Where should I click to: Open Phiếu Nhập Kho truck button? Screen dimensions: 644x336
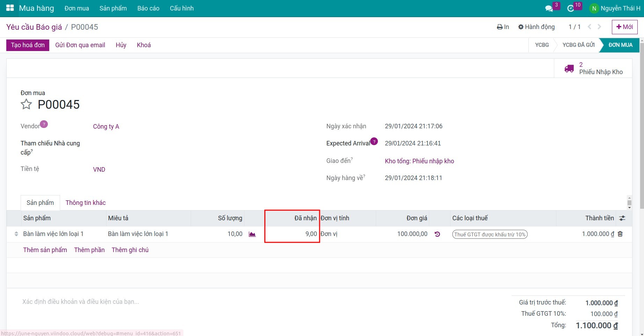tap(593, 69)
